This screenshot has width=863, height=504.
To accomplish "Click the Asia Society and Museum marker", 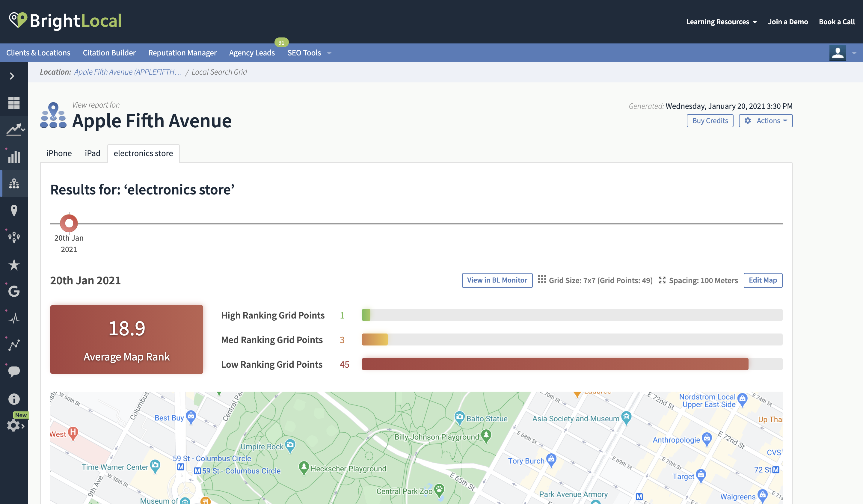I will click(626, 418).
